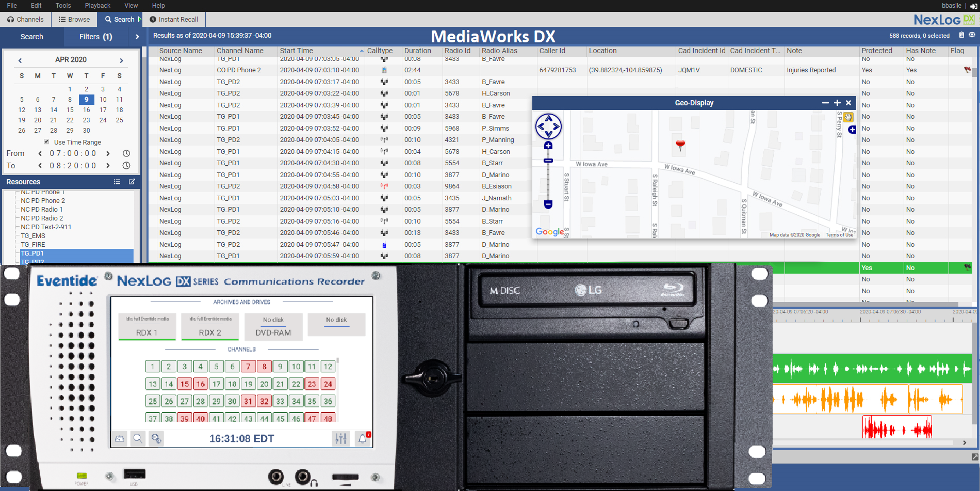Select NC PD Radio 1 resource
980x491 pixels.
pyautogui.click(x=42, y=210)
